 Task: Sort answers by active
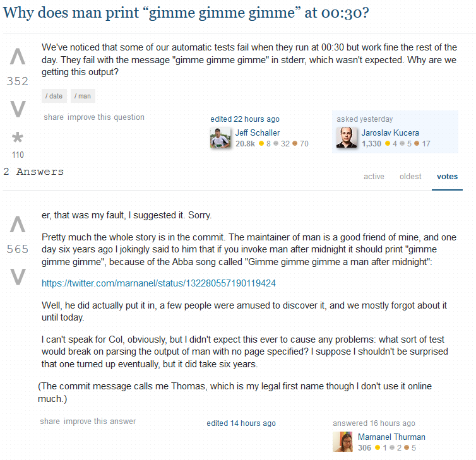pos(374,177)
